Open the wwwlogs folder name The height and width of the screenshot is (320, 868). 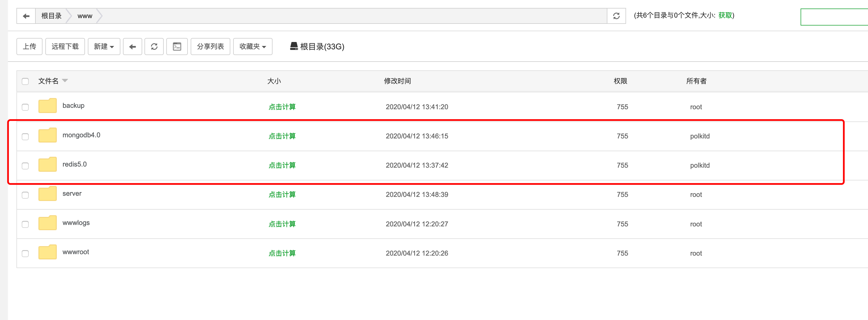[76, 223]
